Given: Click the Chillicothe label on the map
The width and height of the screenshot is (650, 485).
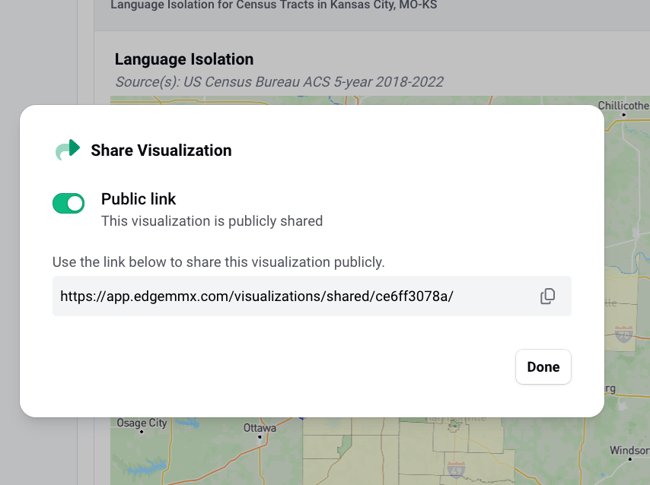Looking at the screenshot, I should click(x=621, y=105).
